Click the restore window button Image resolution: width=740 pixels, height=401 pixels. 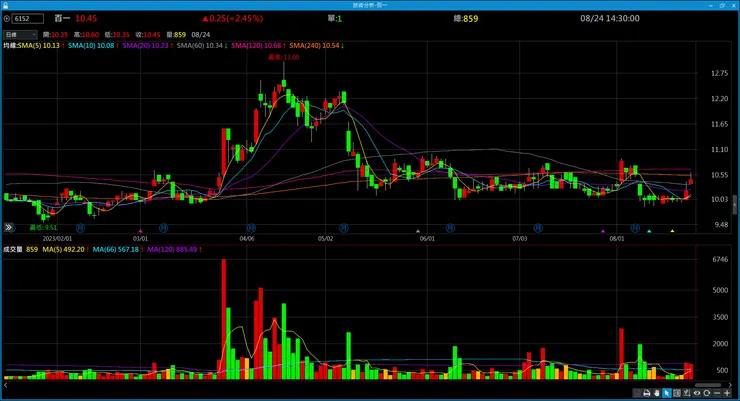[722, 5]
